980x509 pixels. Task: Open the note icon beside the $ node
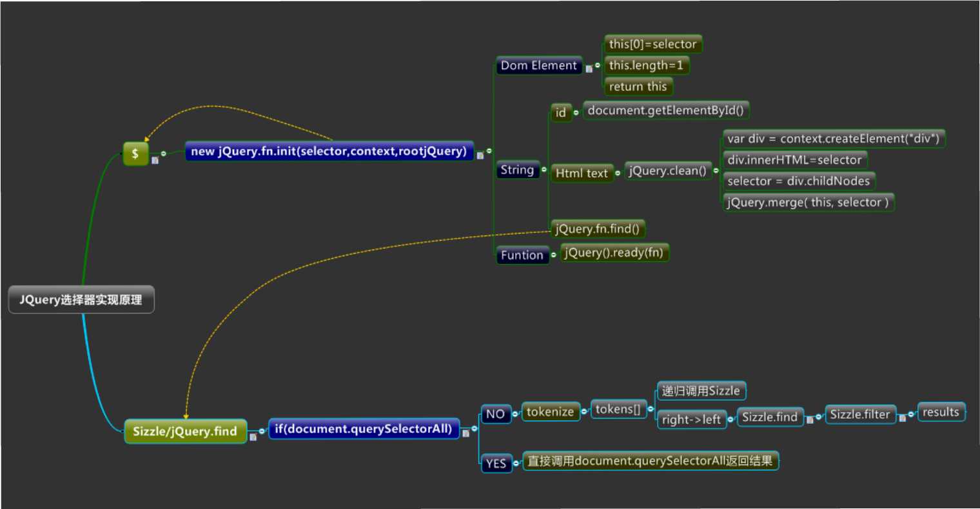155,161
